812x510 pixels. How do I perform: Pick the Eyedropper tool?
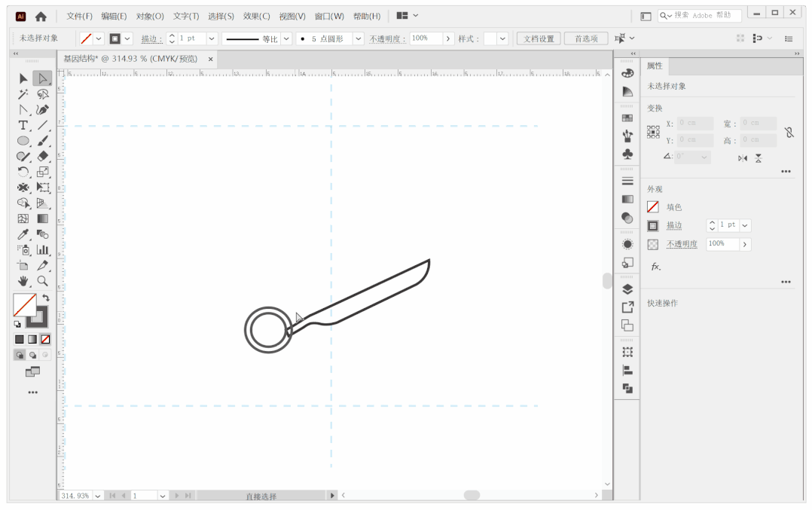point(23,234)
